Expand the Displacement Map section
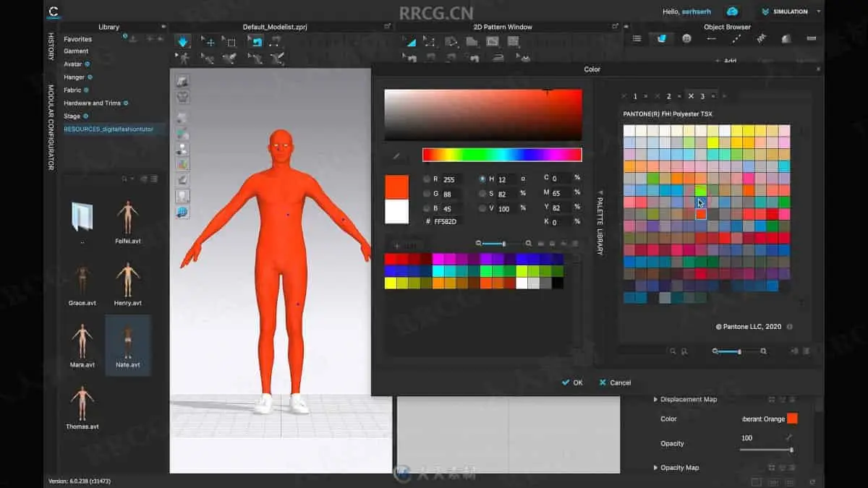 [655, 399]
